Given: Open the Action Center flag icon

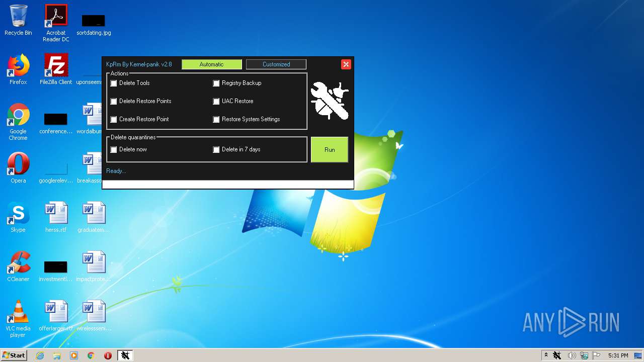Looking at the screenshot, I should [x=596, y=355].
